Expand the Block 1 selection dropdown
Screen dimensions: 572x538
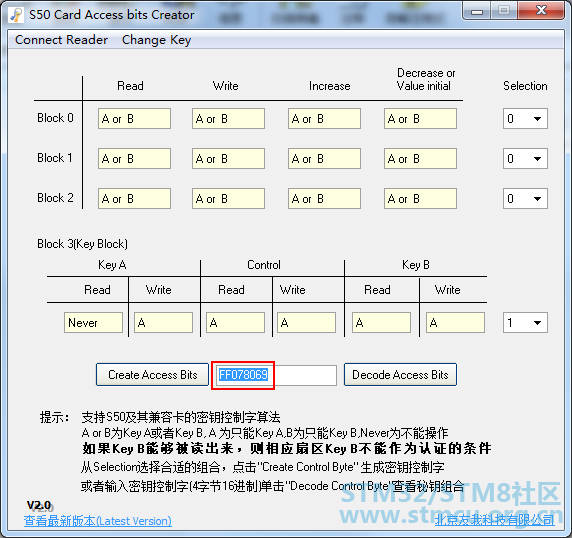[525, 158]
